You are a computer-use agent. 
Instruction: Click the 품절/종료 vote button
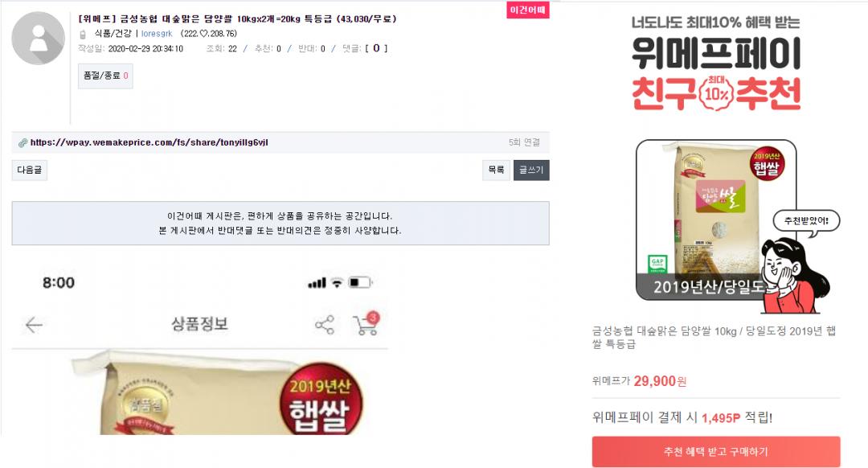[x=105, y=76]
